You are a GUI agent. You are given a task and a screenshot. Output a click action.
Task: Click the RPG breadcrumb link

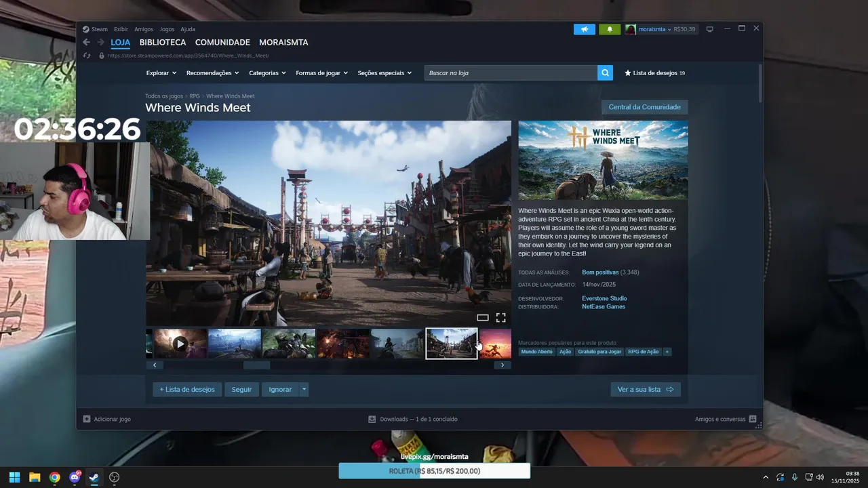195,96
